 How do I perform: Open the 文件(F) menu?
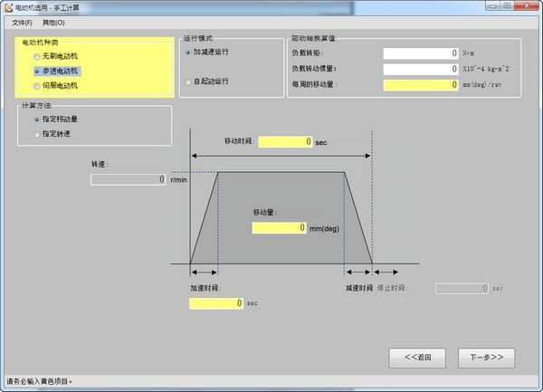[x=22, y=23]
